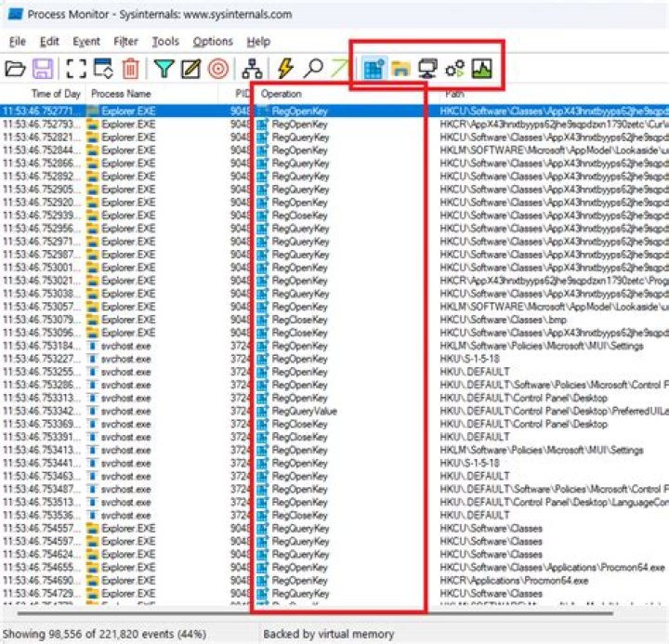Select the HKU\.DEFAULT\Control Panel\Desktop\PreferredUILa... path

click(554, 411)
